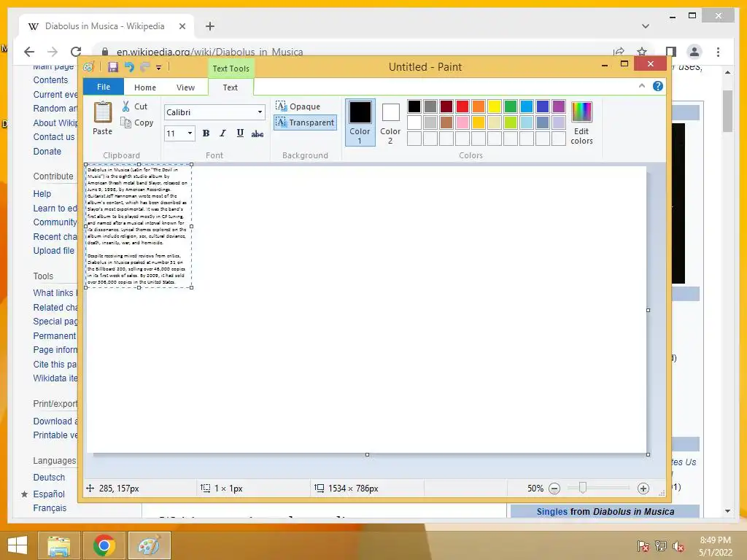Click the zoom slider handle in Paint
The height and width of the screenshot is (560, 747).
point(582,488)
